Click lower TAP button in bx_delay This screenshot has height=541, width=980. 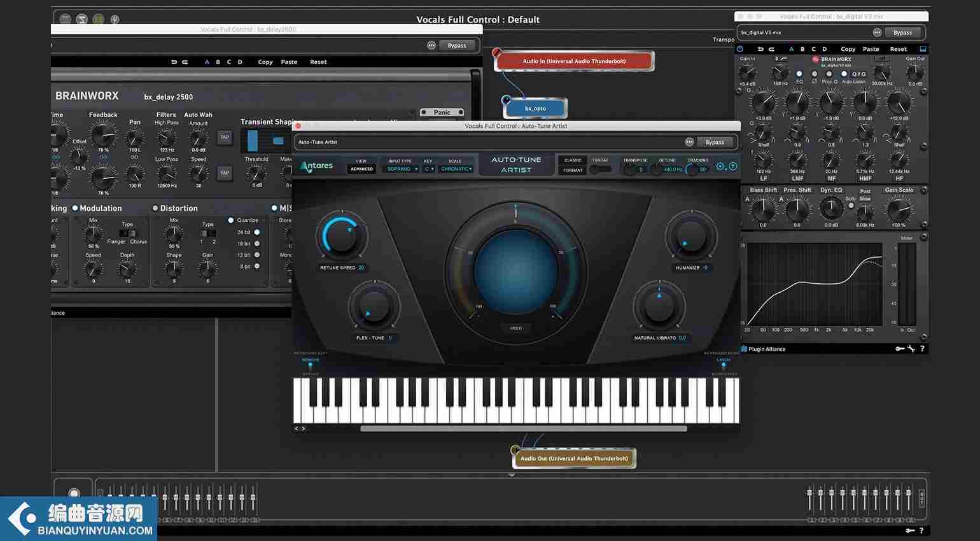[225, 172]
